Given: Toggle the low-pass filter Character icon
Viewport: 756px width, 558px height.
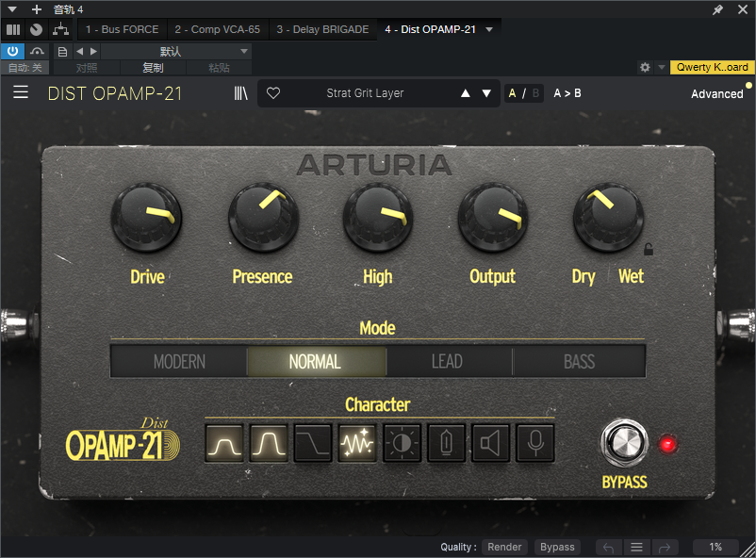Looking at the screenshot, I should pyautogui.click(x=313, y=443).
